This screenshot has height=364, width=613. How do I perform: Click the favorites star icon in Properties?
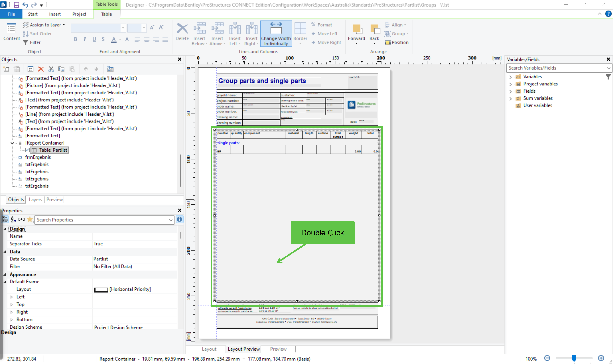tap(30, 219)
